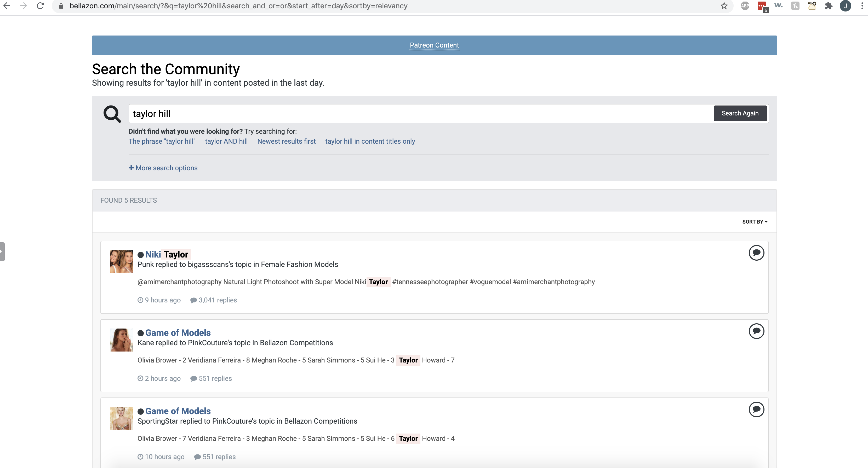Open the red extension icon with badge 5
Screen dimensions: 868x468
coord(762,6)
